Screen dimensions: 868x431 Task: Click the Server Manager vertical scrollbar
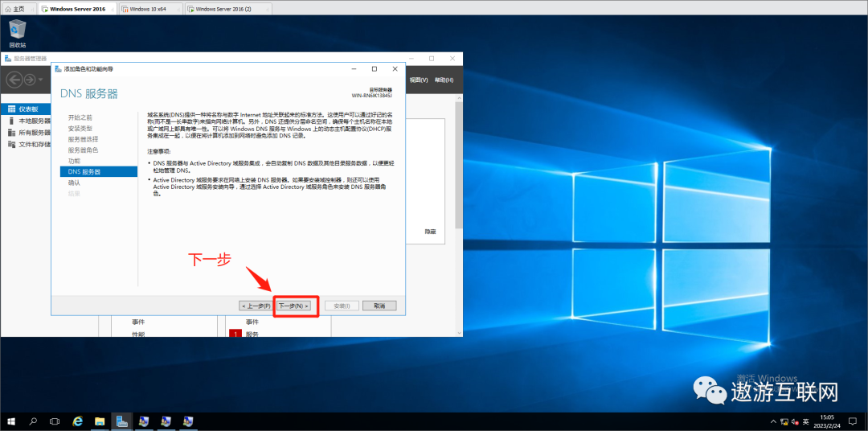(x=458, y=166)
